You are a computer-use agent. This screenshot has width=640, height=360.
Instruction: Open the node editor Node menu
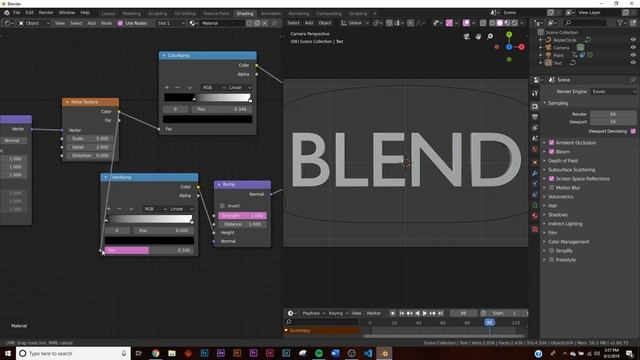tap(106, 23)
